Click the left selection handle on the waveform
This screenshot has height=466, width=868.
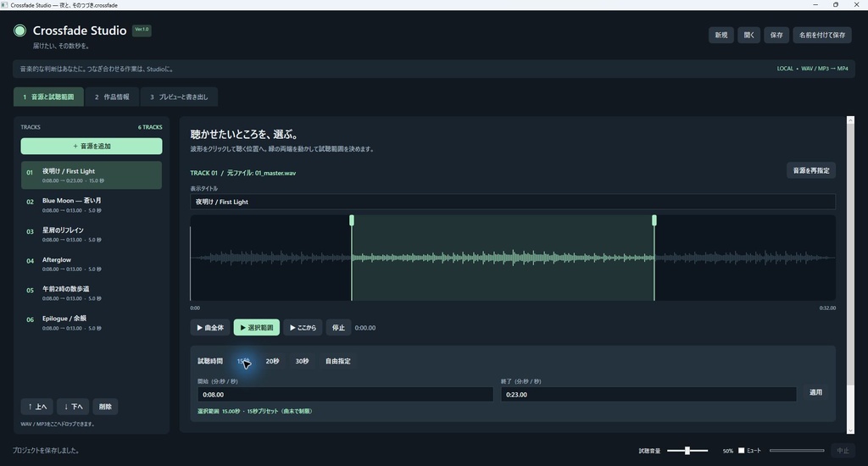point(352,221)
